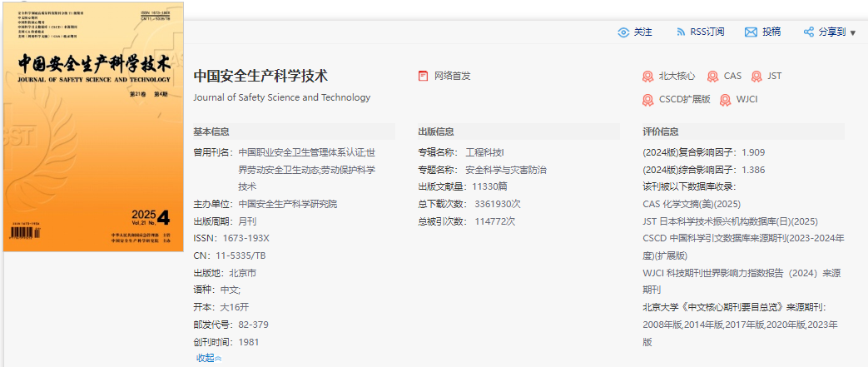This screenshot has width=868, height=367.
Task: Click CAS 化学文摘(美)(2025) entry
Action: pyautogui.click(x=692, y=204)
